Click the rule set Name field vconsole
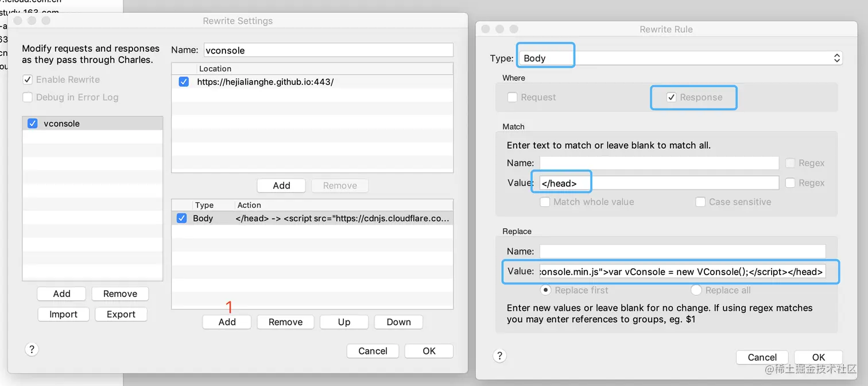The height and width of the screenshot is (386, 868). tap(328, 50)
